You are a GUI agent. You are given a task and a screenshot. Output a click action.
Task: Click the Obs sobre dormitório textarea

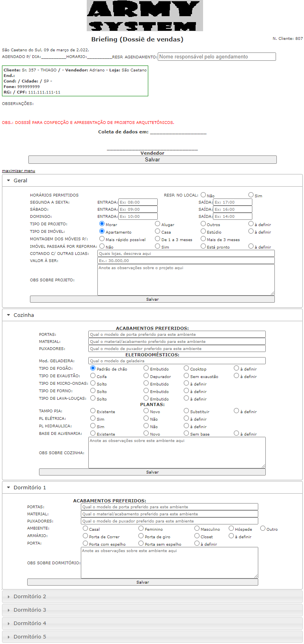tap(170, 563)
